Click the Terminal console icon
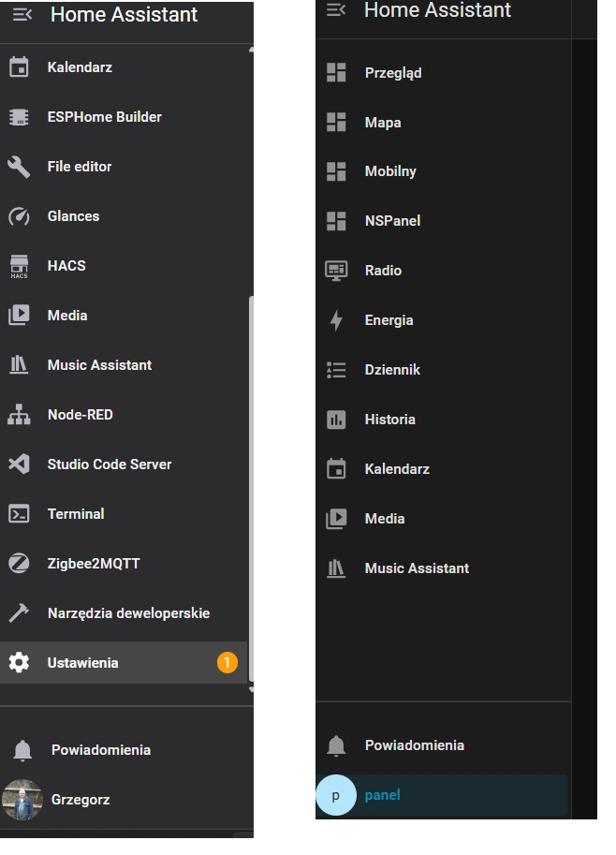This screenshot has height=855, width=616. click(19, 514)
